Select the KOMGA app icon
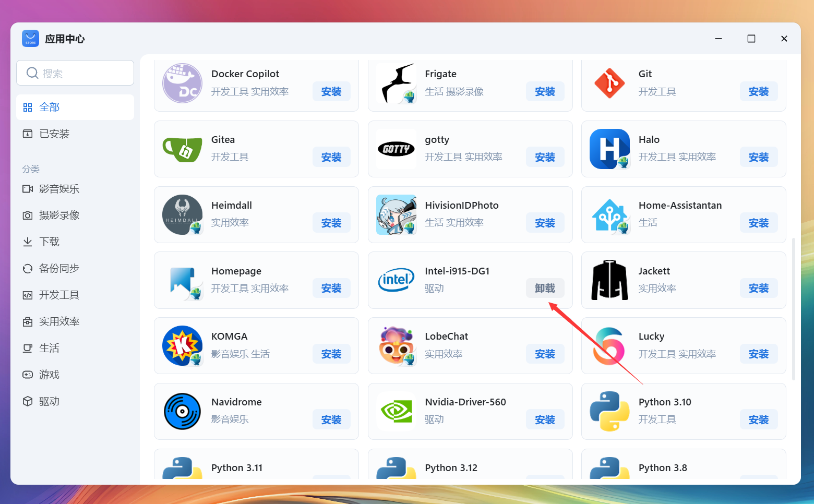This screenshot has width=814, height=504. coord(182,345)
